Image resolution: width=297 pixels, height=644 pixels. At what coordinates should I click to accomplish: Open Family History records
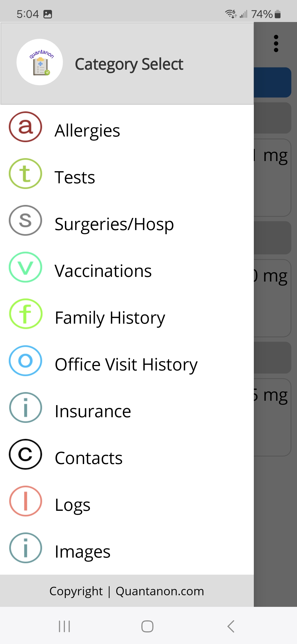110,318
